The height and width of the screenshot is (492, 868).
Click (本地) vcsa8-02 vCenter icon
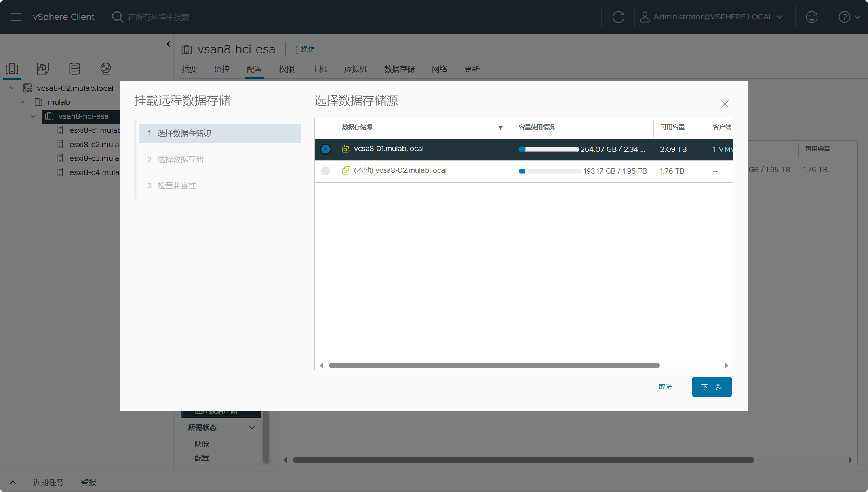click(346, 170)
